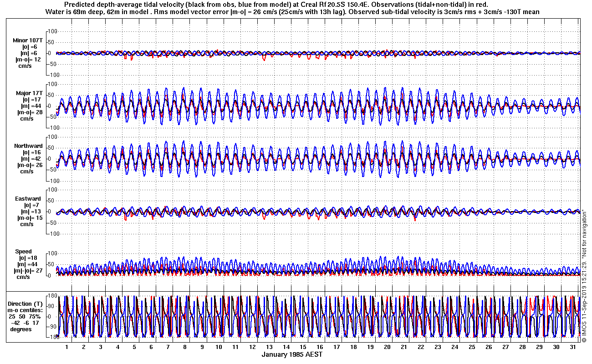Click the 'degrees' unit label
592x364 pixels.
21,329
